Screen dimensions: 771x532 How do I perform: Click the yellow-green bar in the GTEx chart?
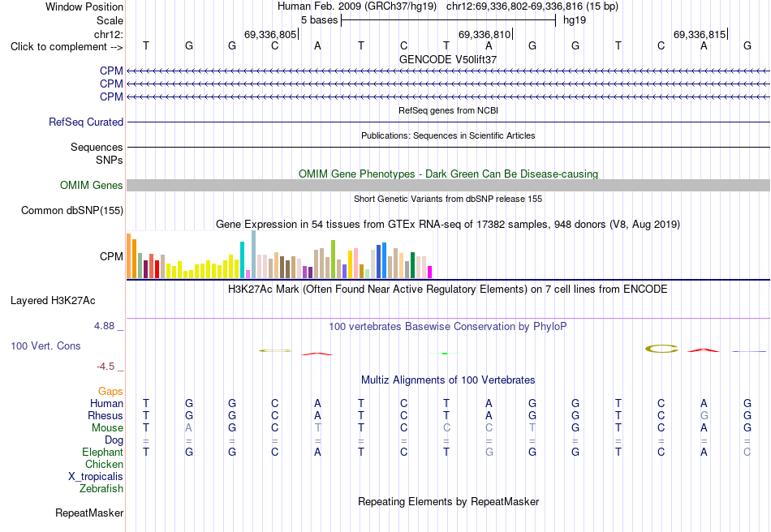point(333,260)
